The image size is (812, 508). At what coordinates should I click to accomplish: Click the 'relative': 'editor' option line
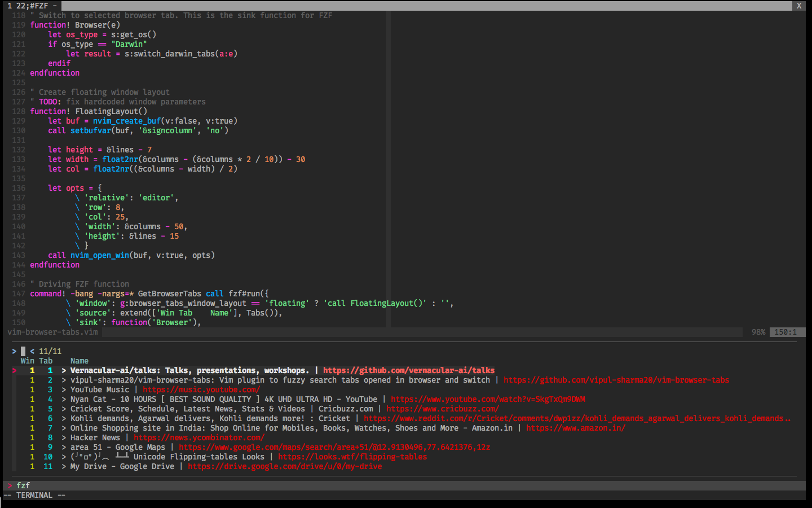click(x=127, y=198)
